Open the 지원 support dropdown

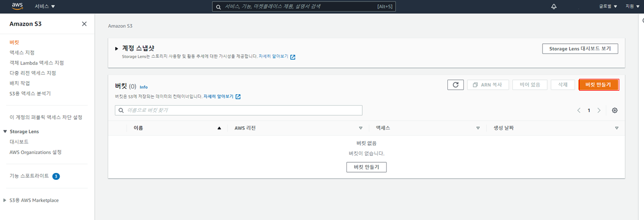click(x=632, y=6)
